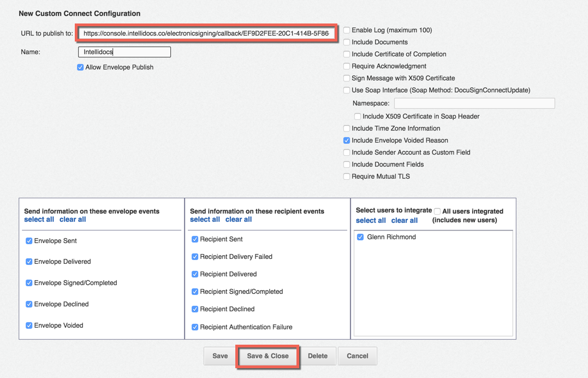Image resolution: width=588 pixels, height=378 pixels.
Task: Tick Include Document Fields
Action: coord(347,164)
